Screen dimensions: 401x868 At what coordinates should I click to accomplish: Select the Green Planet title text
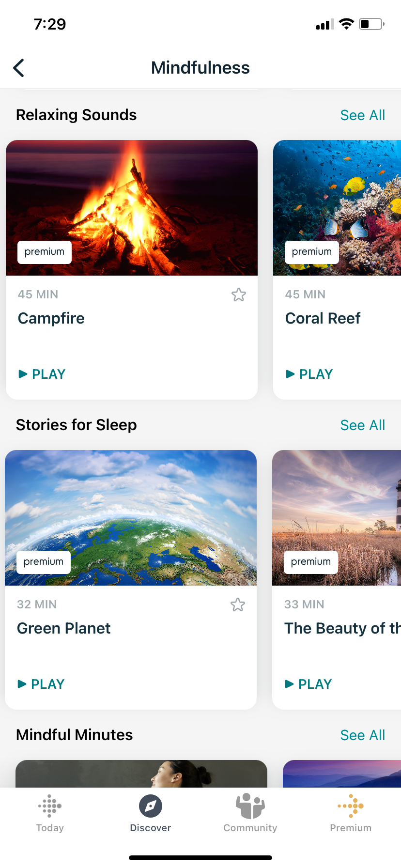pyautogui.click(x=63, y=628)
